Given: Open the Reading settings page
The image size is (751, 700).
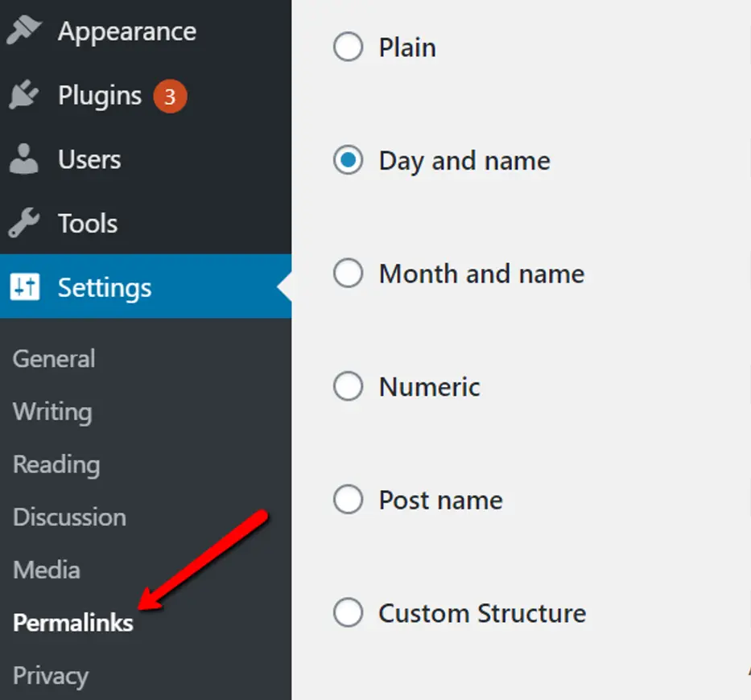Looking at the screenshot, I should click(56, 464).
